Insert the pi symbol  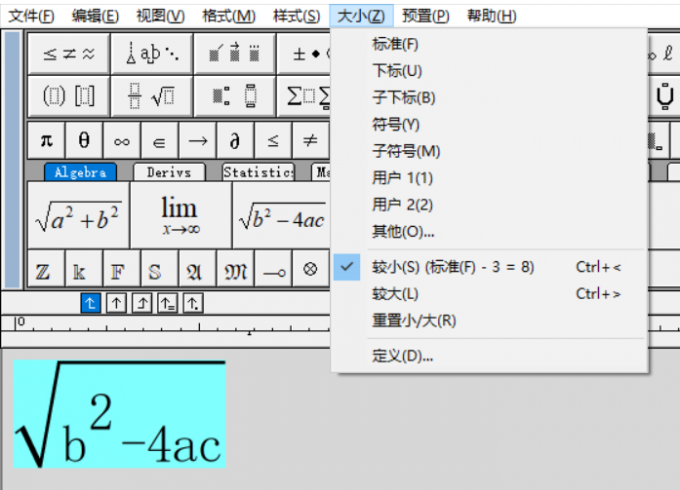point(46,140)
